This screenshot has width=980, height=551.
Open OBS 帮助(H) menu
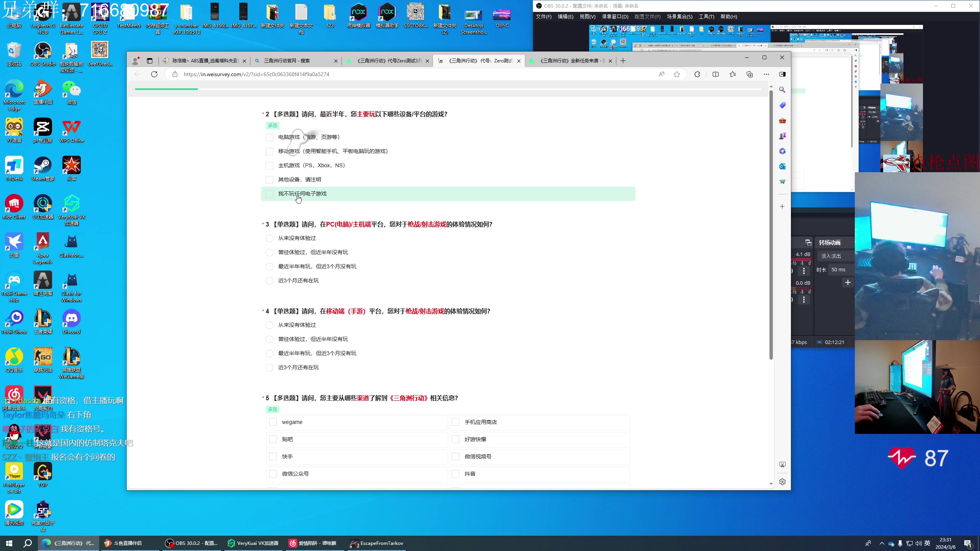click(728, 16)
